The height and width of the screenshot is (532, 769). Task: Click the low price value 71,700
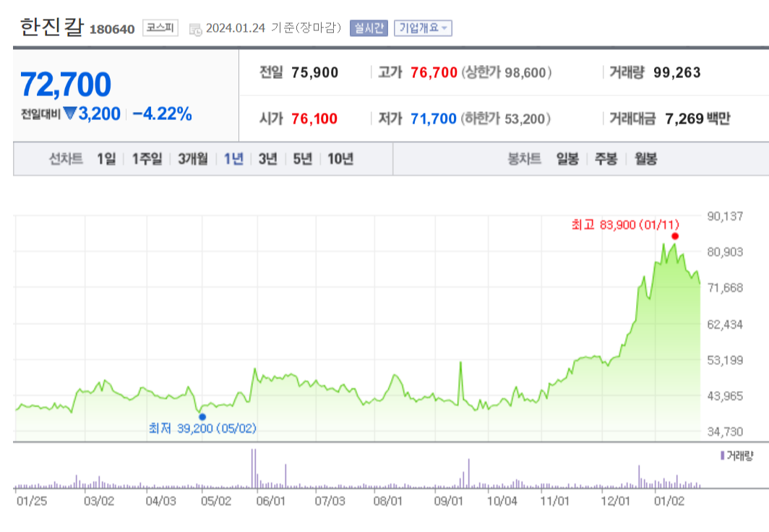434,119
